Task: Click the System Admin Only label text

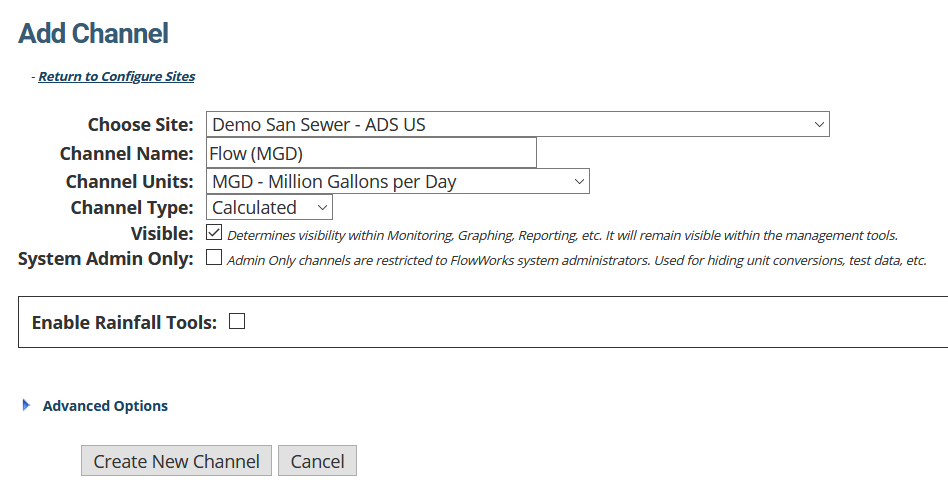Action: coord(106,259)
